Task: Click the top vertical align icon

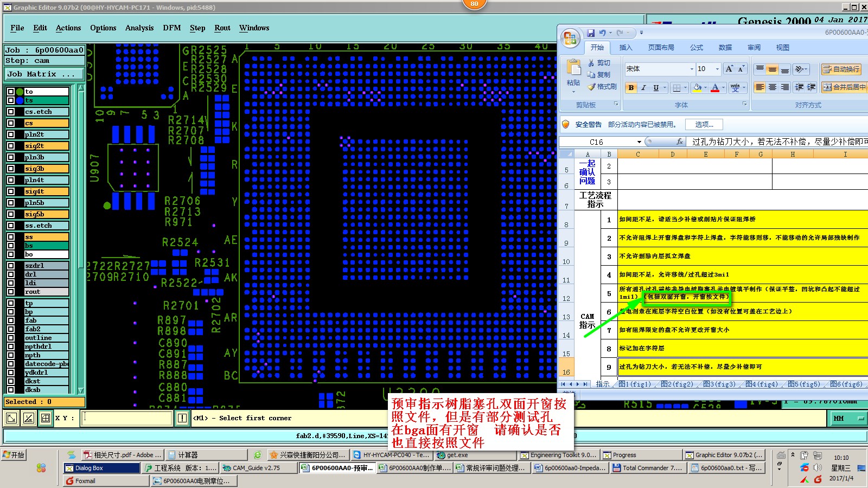Action: [x=760, y=69]
